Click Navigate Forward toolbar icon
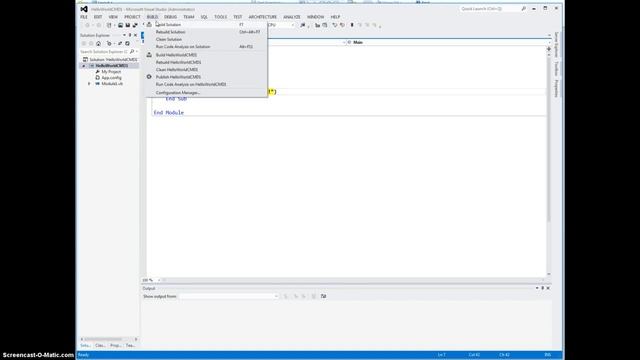Viewport: 640px width, 360px height. pyautogui.click(x=98, y=25)
